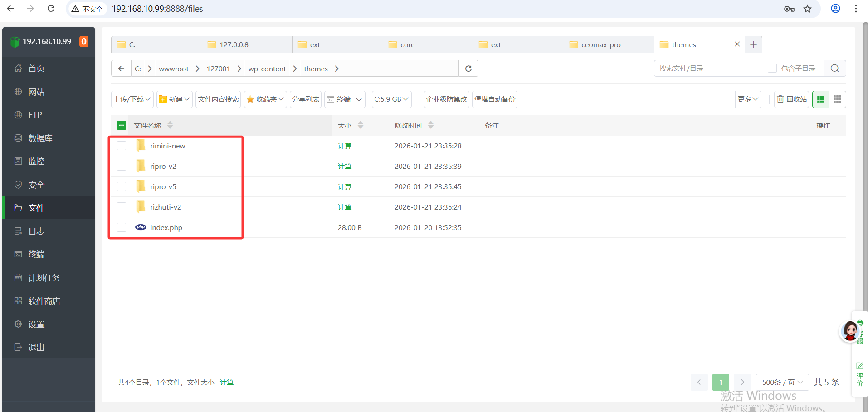Click the refresh directory icon beside path bar
868x412 pixels.
point(468,69)
